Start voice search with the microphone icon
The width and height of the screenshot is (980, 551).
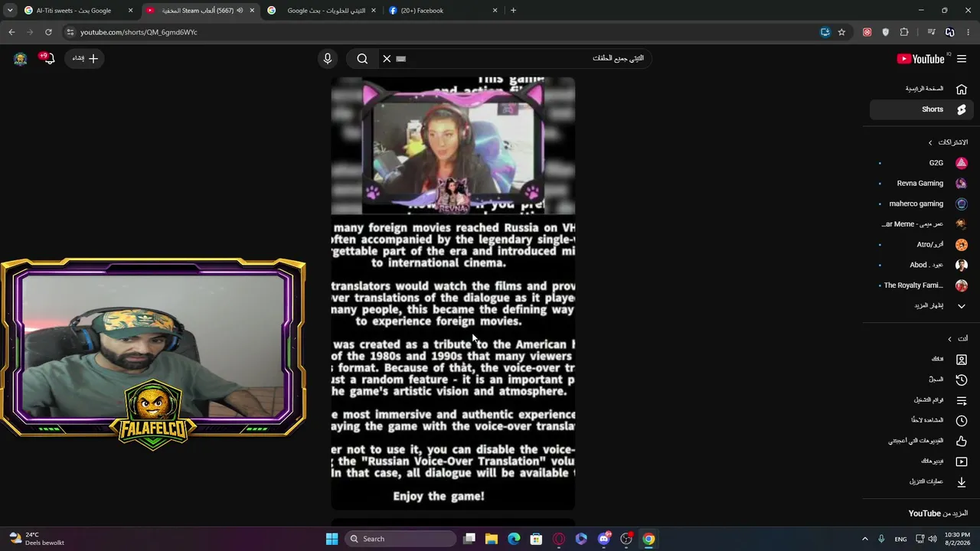point(328,58)
